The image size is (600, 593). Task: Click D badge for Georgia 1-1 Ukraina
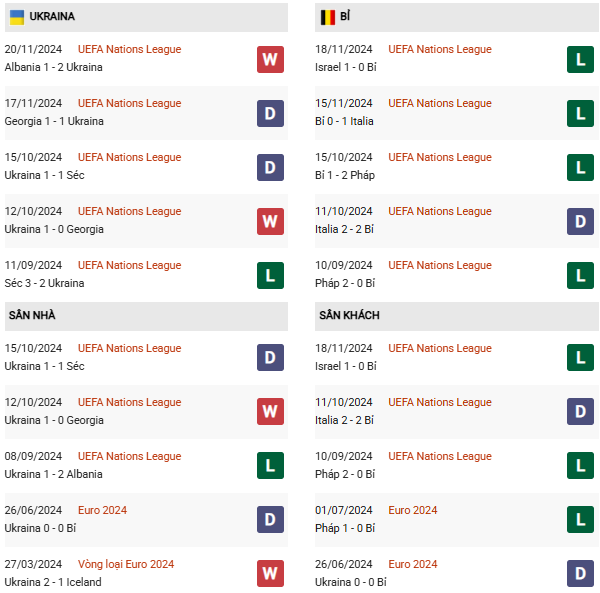[270, 113]
